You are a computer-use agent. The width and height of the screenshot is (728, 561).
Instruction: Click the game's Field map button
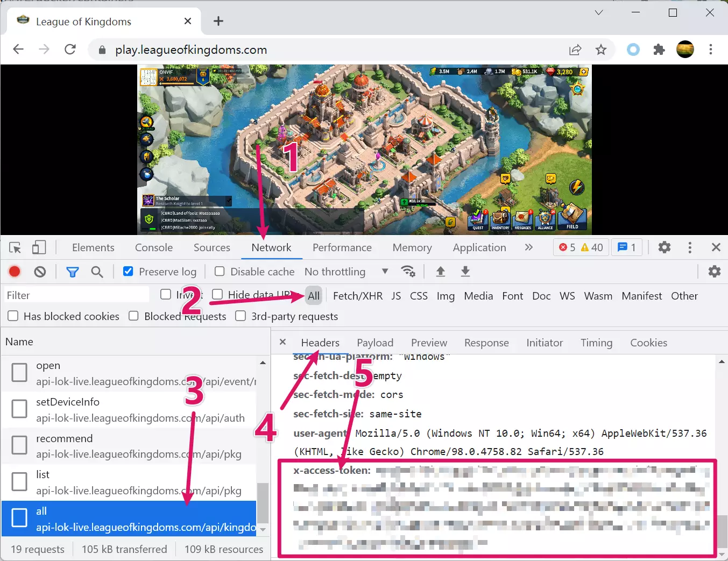(x=572, y=217)
